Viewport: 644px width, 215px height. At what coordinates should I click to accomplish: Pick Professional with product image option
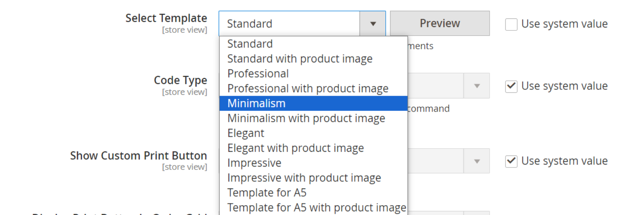point(307,89)
